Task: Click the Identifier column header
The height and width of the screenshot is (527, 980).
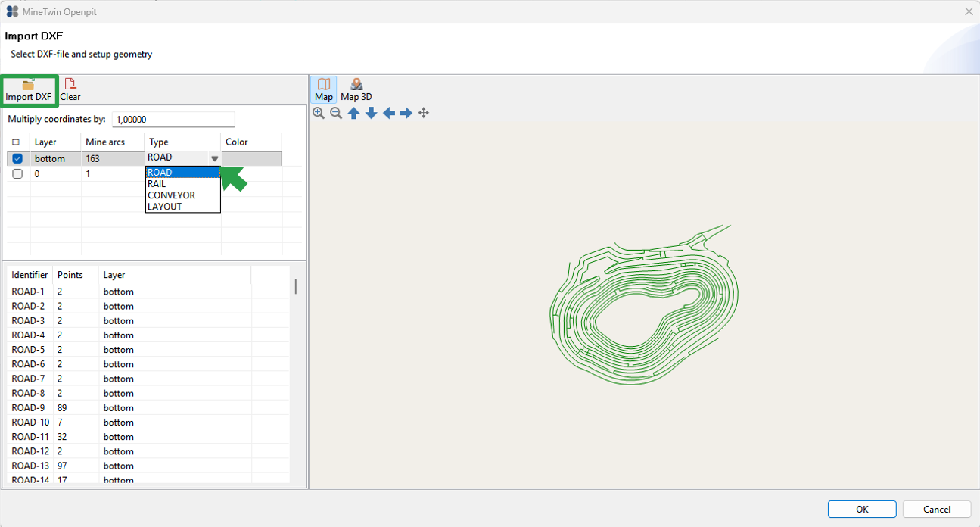Action: click(30, 275)
